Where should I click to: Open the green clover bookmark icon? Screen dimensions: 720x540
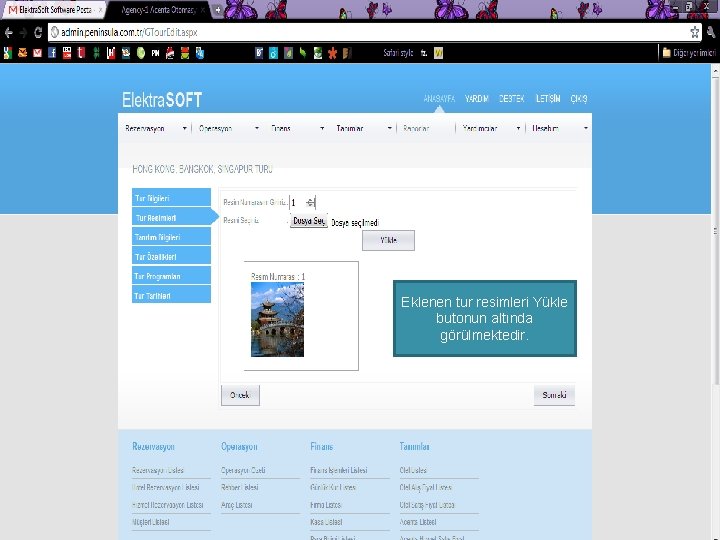(x=96, y=53)
